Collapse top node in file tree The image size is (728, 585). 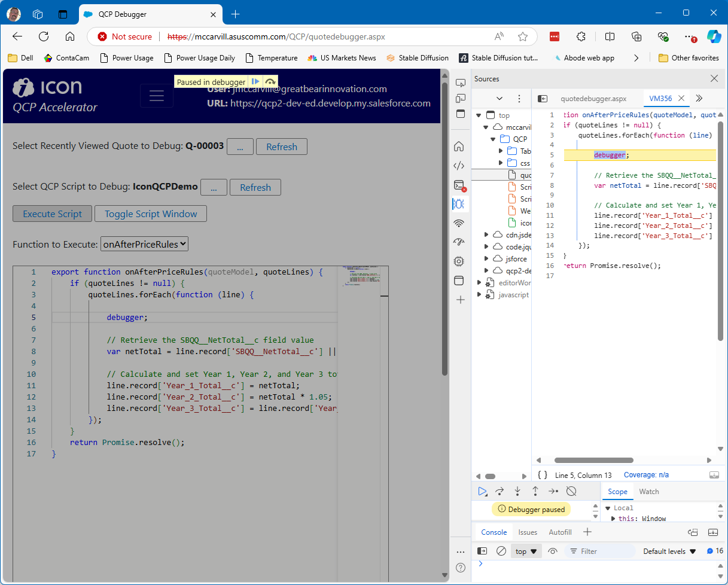coord(479,115)
